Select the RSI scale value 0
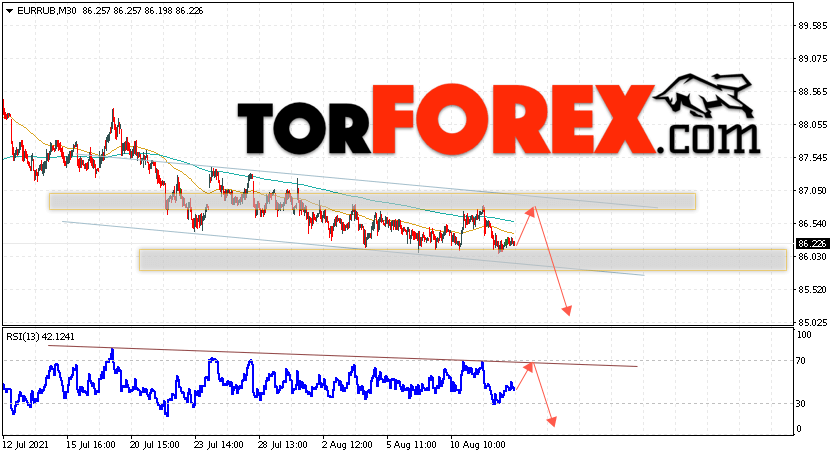The image size is (834, 456). (x=800, y=429)
